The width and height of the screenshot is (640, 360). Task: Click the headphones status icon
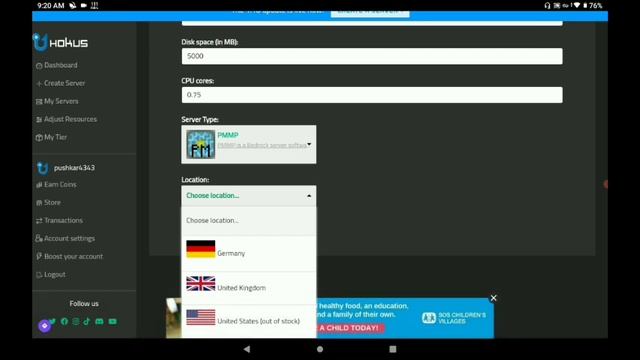547,5
